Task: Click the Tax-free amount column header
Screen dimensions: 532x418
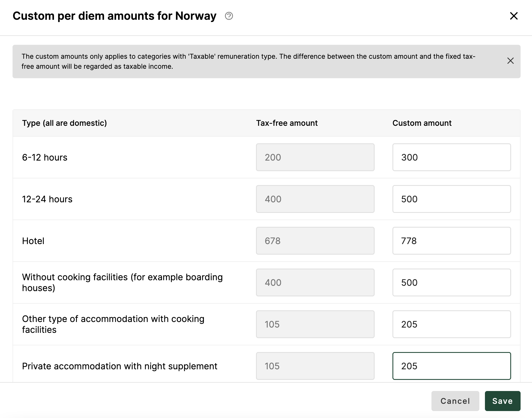Action: [x=287, y=123]
